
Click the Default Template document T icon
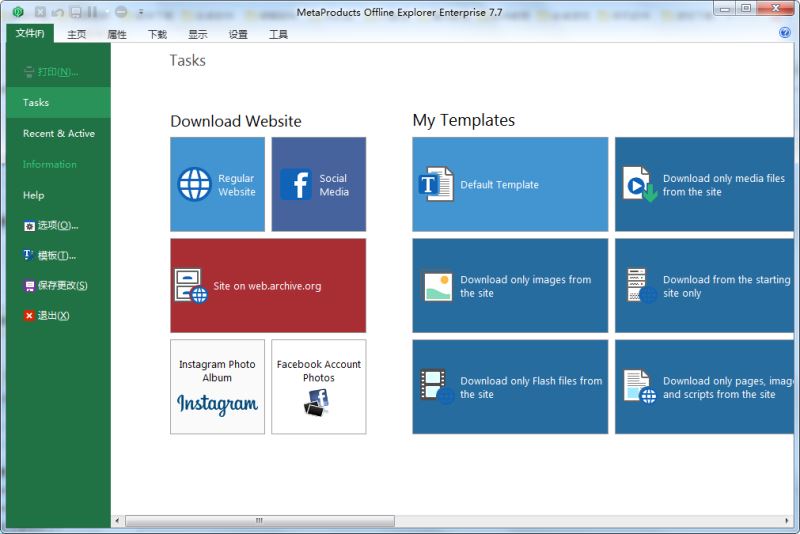click(436, 184)
